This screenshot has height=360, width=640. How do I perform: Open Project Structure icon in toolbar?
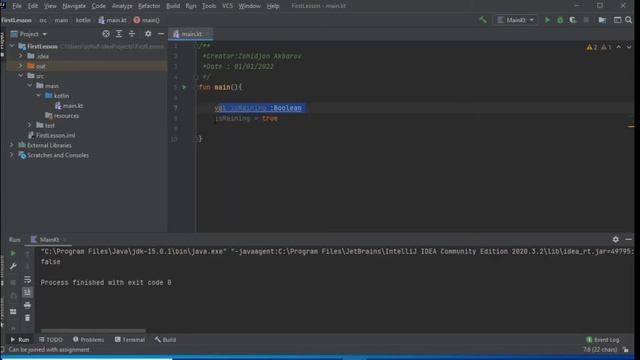[x=602, y=20]
